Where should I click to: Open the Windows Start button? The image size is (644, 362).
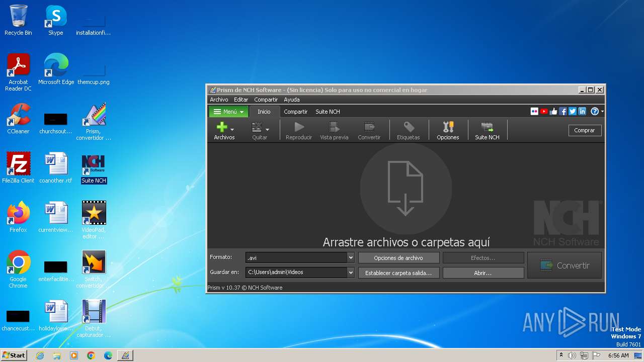14,355
